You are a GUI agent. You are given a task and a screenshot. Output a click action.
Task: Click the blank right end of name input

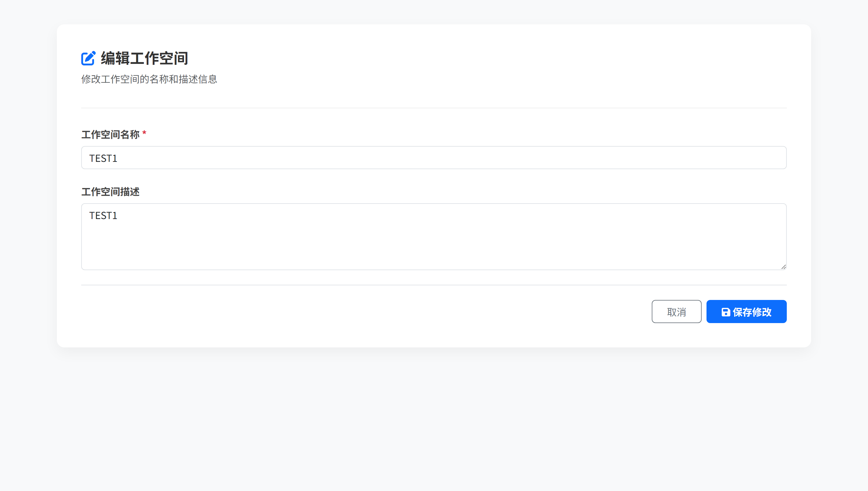coord(741,158)
